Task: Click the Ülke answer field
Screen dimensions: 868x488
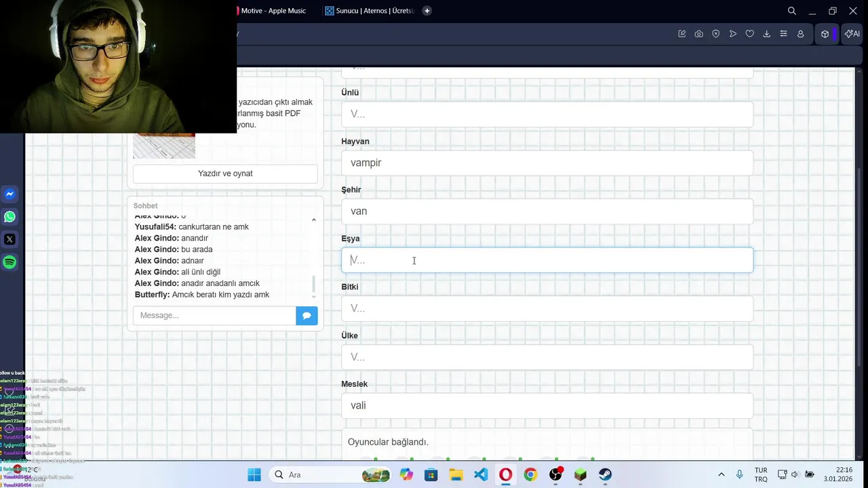Action: (x=547, y=357)
